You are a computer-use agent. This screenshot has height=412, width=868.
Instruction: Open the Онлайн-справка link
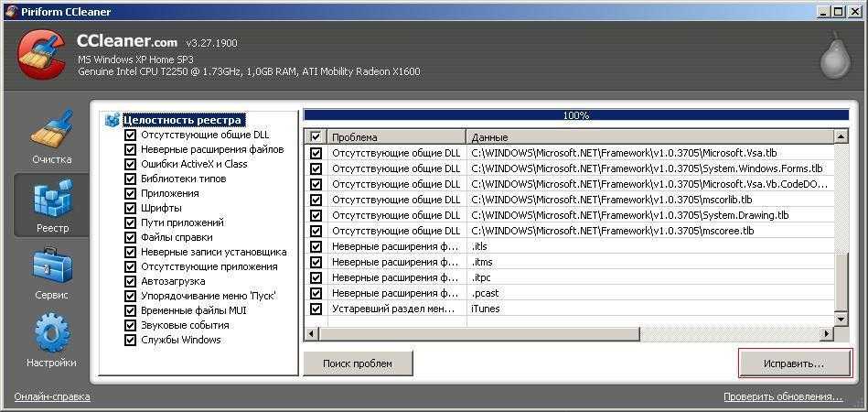pyautogui.click(x=52, y=397)
